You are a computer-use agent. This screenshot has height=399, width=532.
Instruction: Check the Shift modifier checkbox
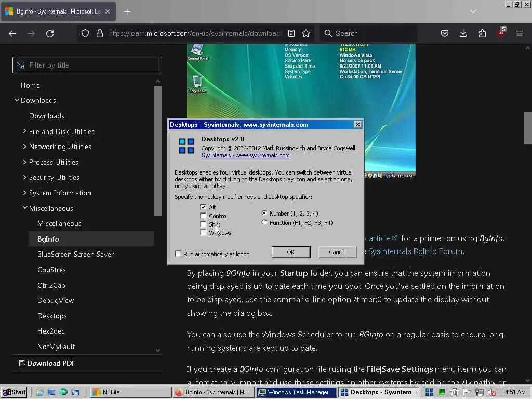203,224
